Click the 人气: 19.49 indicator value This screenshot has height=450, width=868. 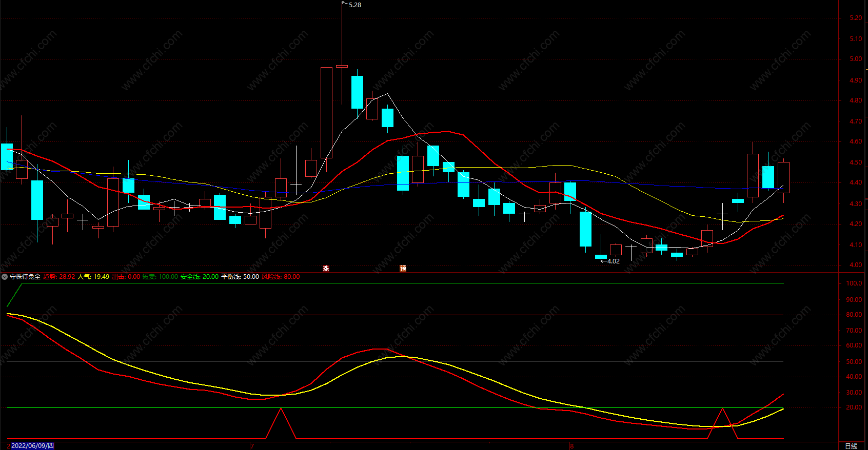pyautogui.click(x=93, y=277)
